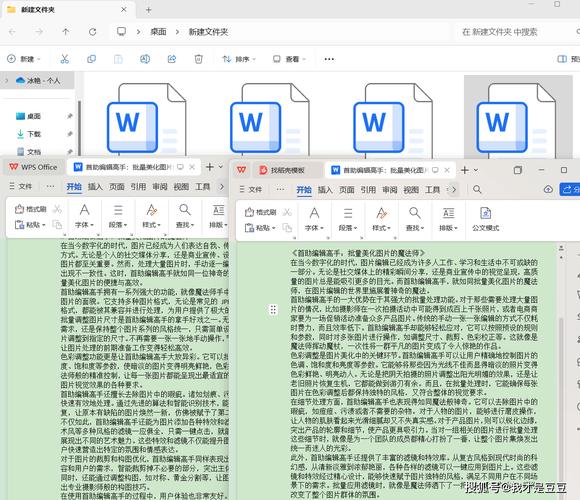
Task: Switch to 视图 tab in left WPS window
Action: click(181, 187)
